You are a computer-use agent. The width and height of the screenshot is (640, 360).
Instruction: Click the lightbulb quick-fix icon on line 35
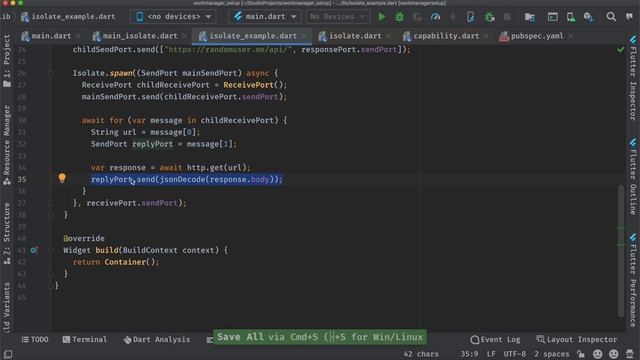(x=62, y=178)
